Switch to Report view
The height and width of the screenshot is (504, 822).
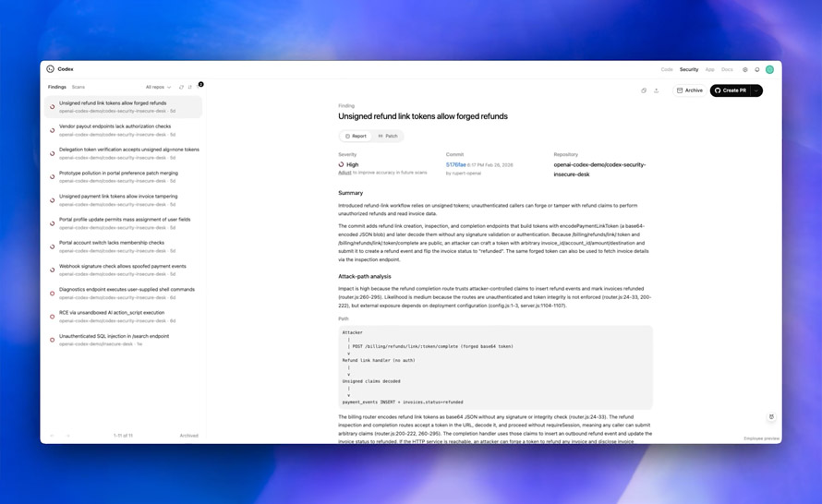(357, 136)
